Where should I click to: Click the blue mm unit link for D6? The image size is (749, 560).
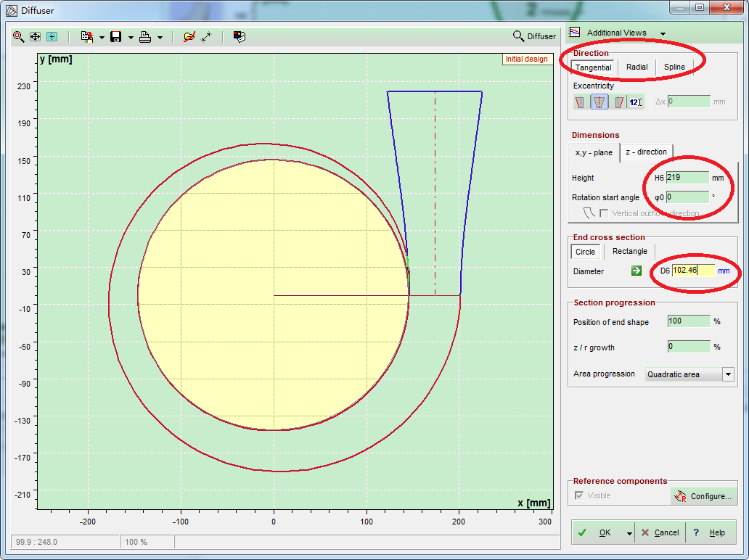pyautogui.click(x=724, y=271)
